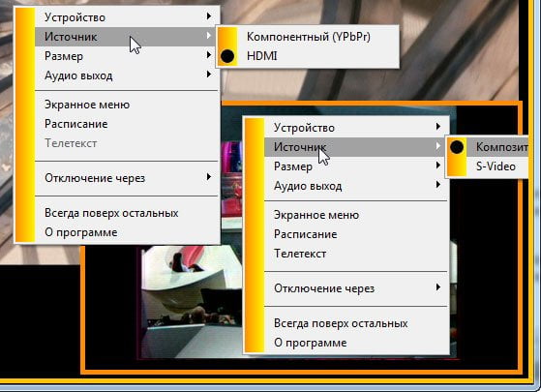This screenshot has width=541, height=392.
Task: Expand arrow beside Отключение через, upper-left menu
Action: 209,177
